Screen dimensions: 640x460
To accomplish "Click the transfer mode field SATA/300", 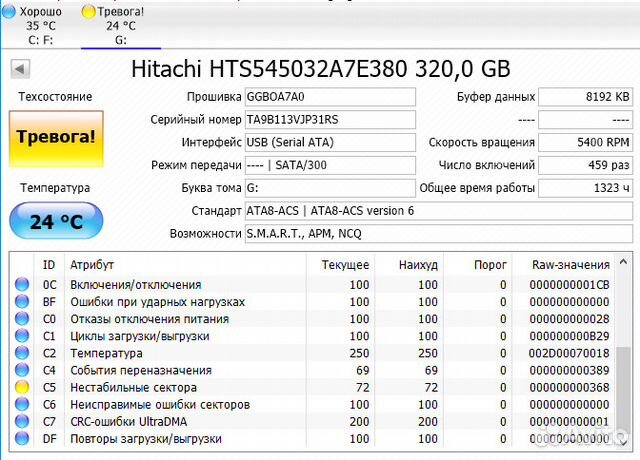I will [x=330, y=165].
